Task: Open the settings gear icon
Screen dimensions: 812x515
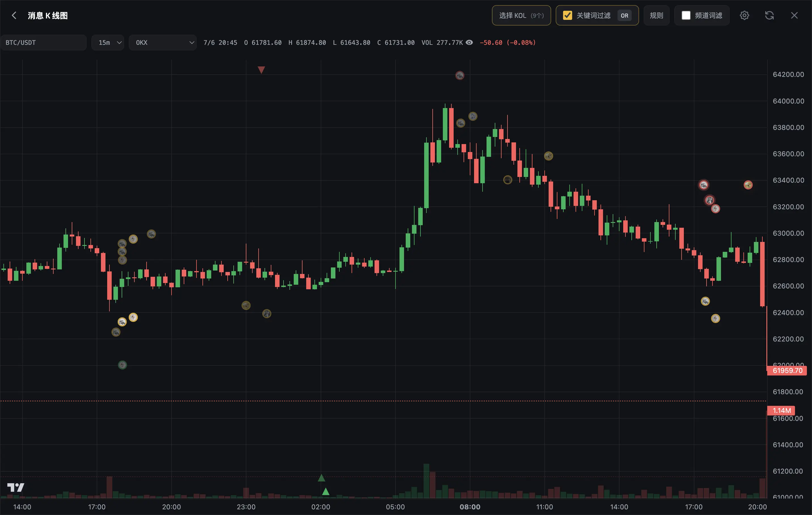Action: click(744, 16)
